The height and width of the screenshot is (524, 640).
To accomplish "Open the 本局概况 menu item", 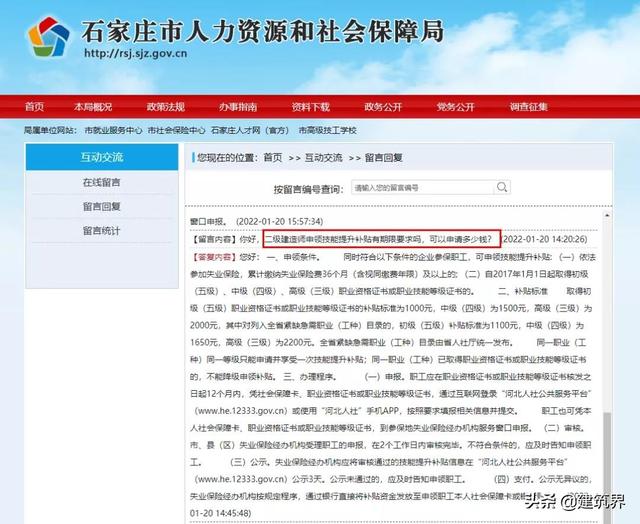I will [93, 107].
